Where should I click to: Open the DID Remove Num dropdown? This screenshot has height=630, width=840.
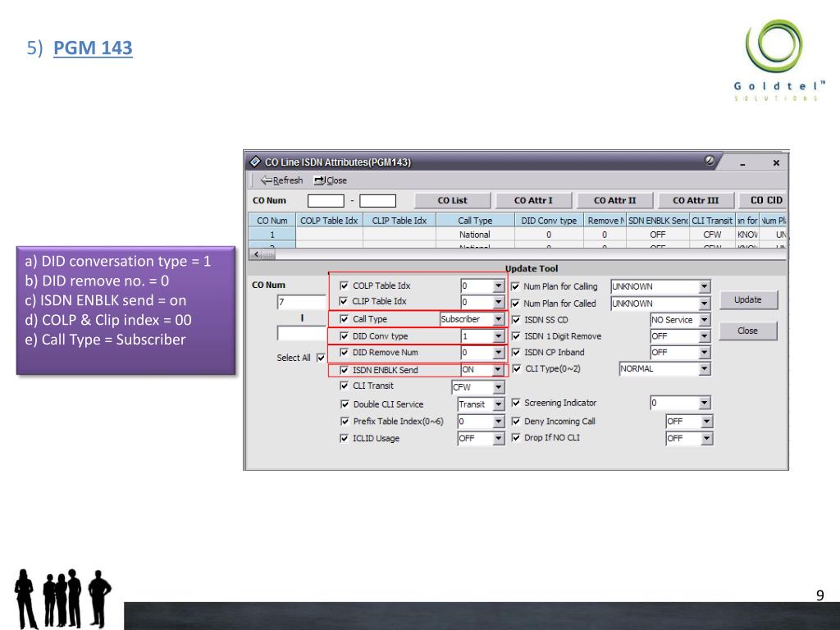498,353
